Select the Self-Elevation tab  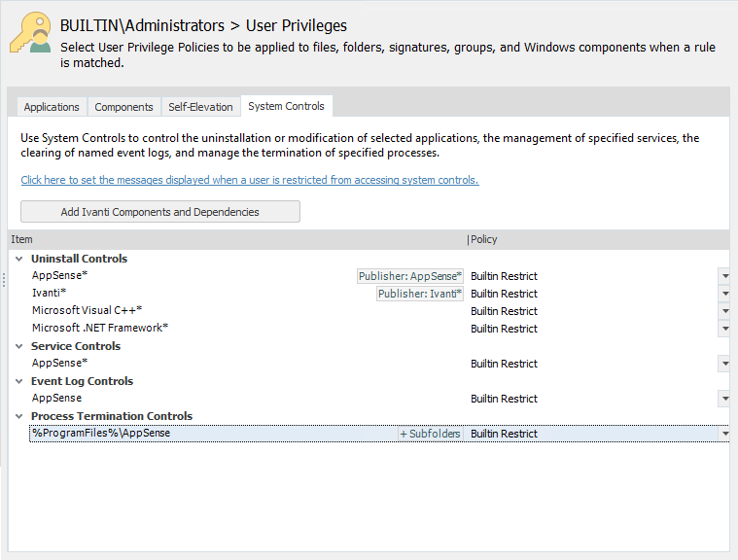[x=200, y=107]
